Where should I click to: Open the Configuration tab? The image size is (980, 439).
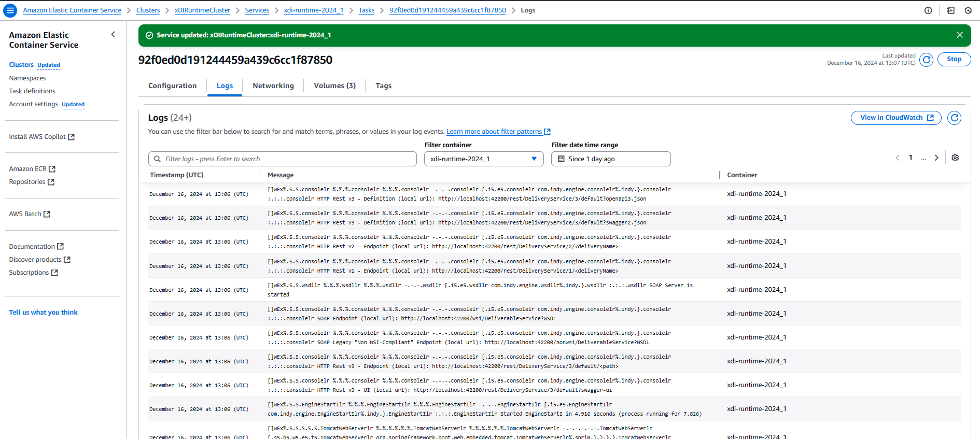[173, 86]
